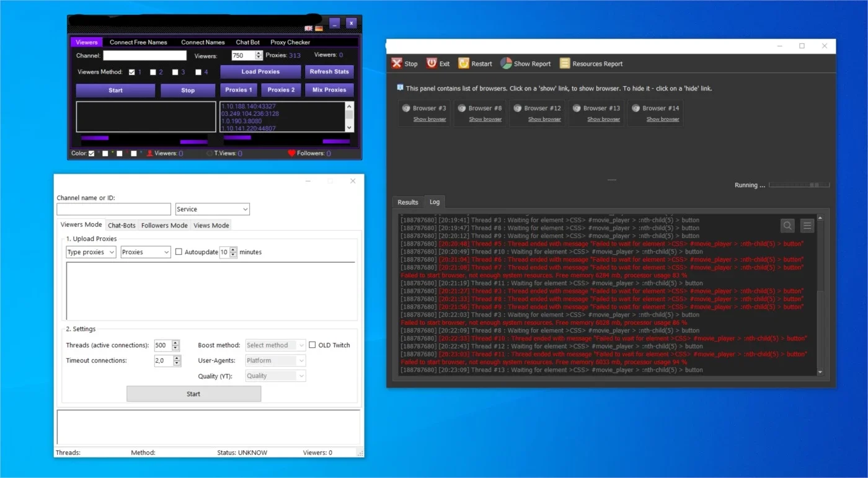Switch to the Chat-Bots tab

coord(122,225)
